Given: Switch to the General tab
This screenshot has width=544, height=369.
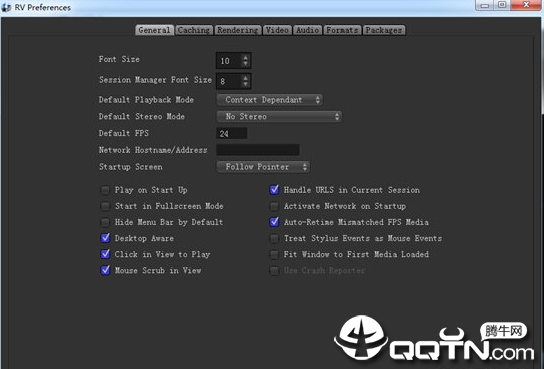Looking at the screenshot, I should click(154, 30).
